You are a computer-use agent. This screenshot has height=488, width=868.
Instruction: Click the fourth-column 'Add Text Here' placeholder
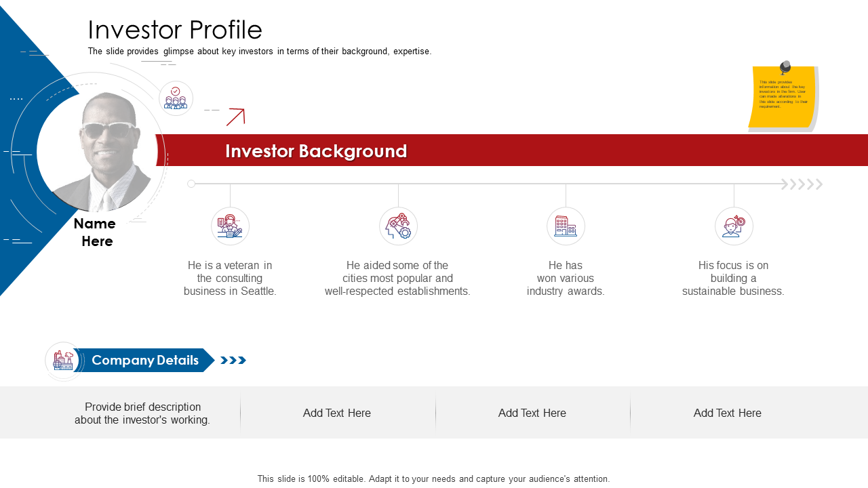pos(728,413)
